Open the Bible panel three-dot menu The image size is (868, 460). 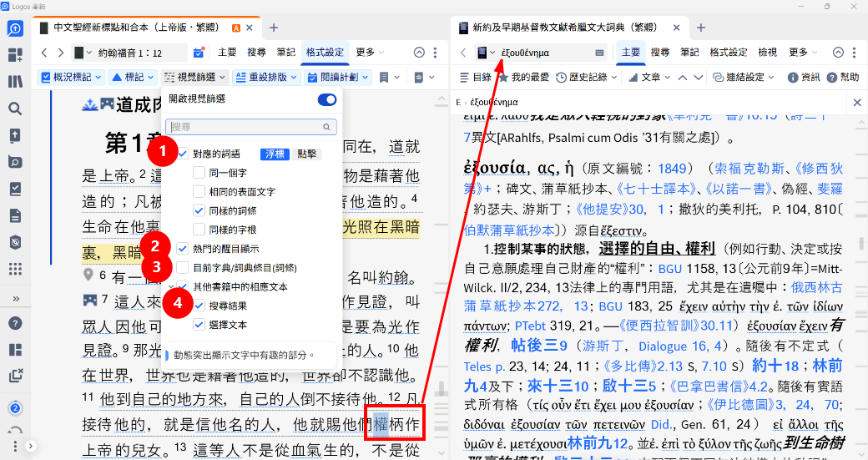click(435, 53)
